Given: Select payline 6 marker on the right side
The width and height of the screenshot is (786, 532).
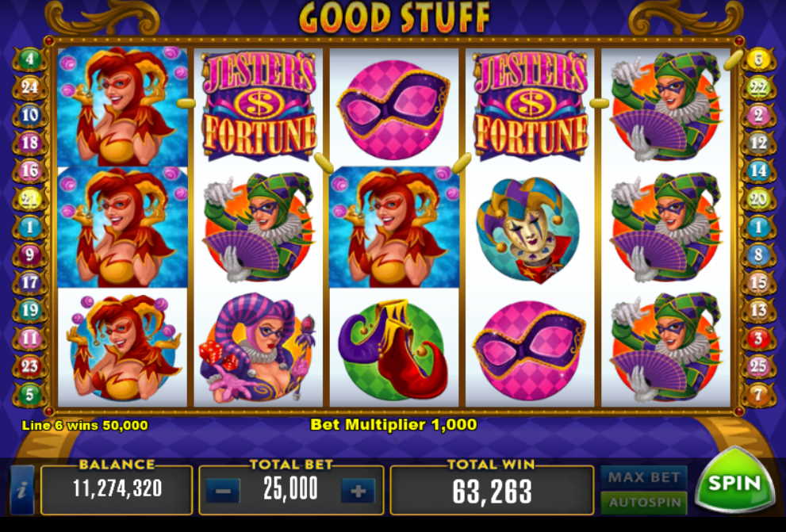Looking at the screenshot, I should click(758, 59).
